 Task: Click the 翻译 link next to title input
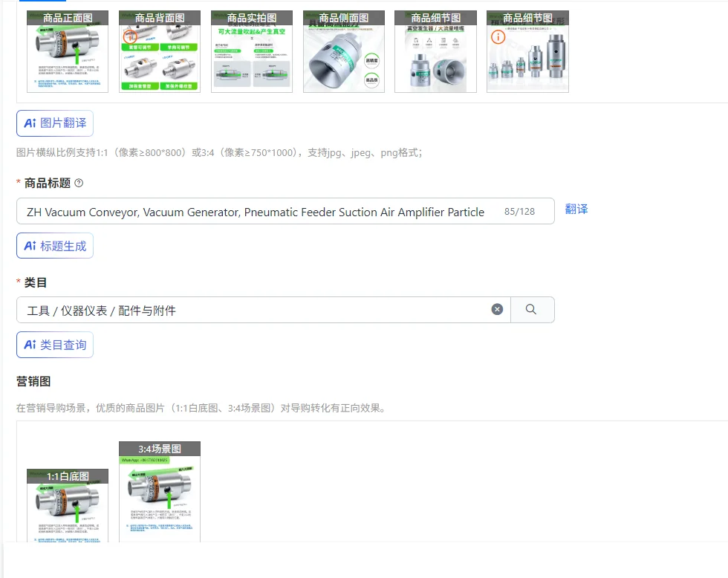pos(578,211)
